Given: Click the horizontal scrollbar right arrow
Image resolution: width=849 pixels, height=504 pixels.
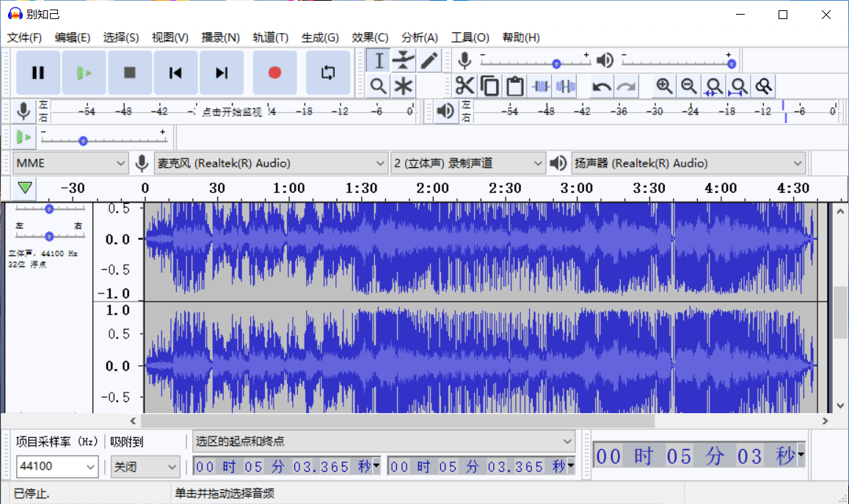Looking at the screenshot, I should [x=826, y=420].
